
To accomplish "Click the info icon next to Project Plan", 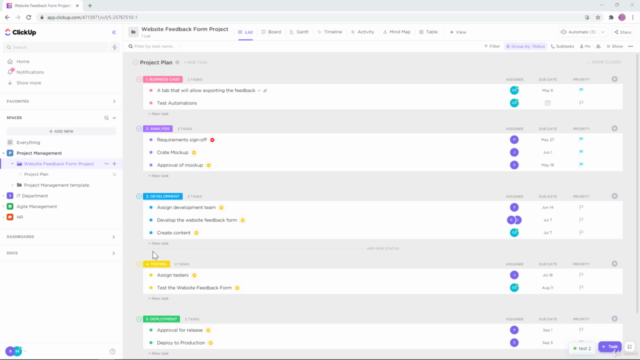I will coord(177,62).
